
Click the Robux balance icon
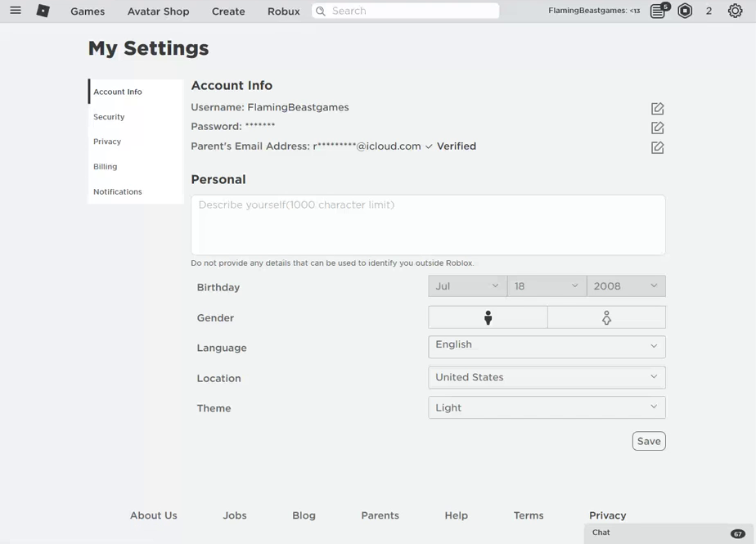click(x=686, y=11)
